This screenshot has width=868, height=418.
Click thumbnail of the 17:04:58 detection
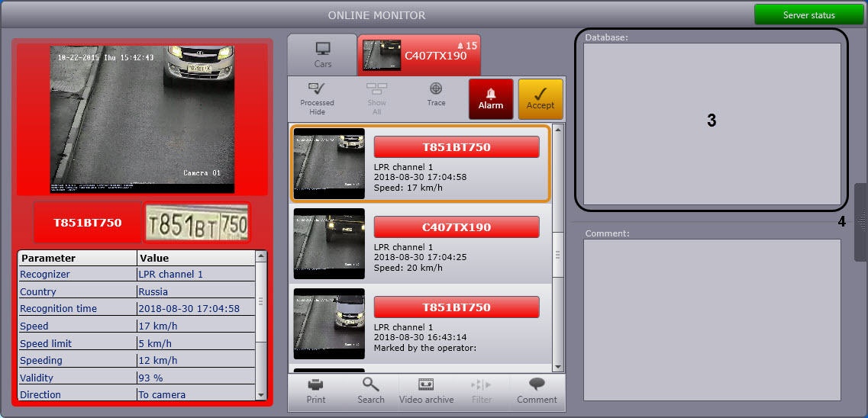(329, 164)
